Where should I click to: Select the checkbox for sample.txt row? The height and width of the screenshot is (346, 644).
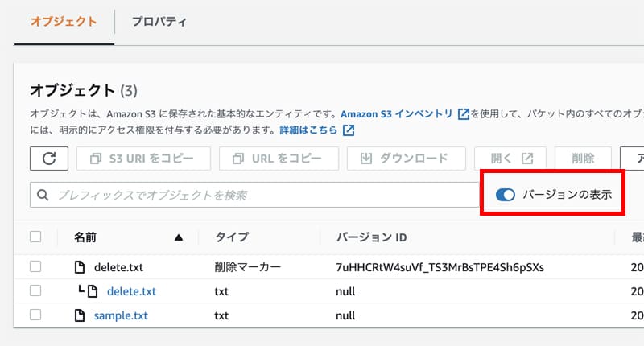[35, 316]
